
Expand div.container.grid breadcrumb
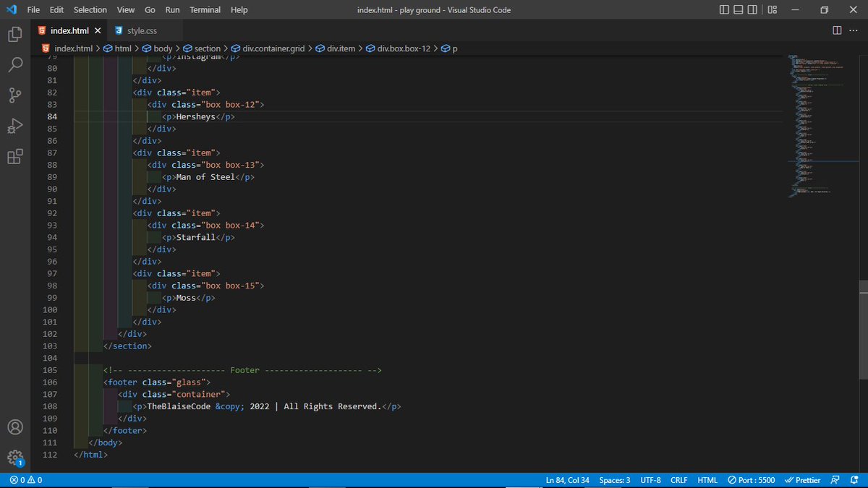pos(268,48)
